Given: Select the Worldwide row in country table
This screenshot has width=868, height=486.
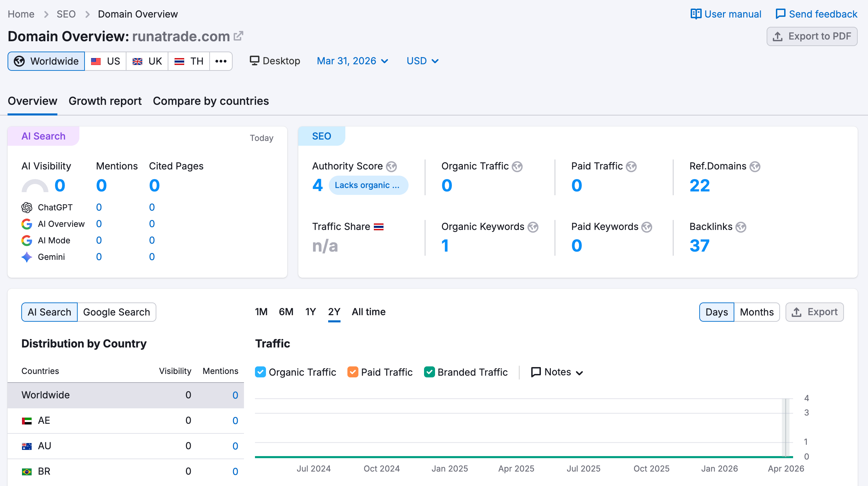Looking at the screenshot, I should (126, 395).
